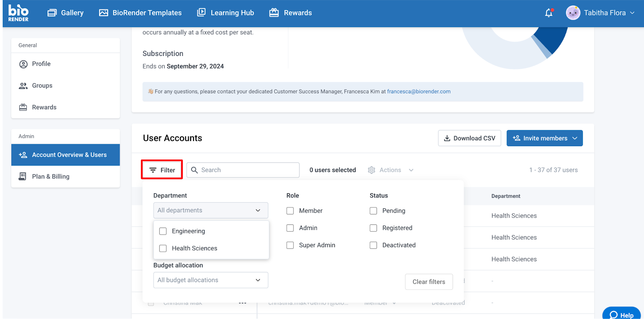
Task: Open BioRender Templates from top menu
Action: (x=140, y=13)
